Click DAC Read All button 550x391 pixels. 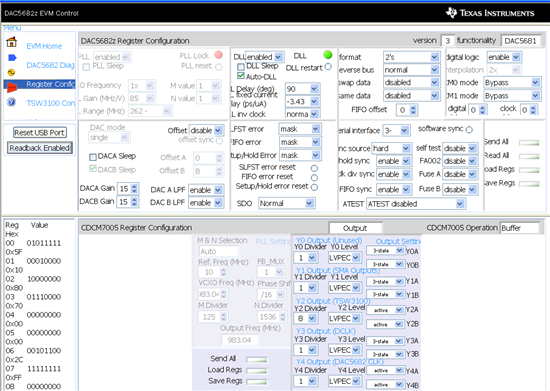(x=529, y=156)
